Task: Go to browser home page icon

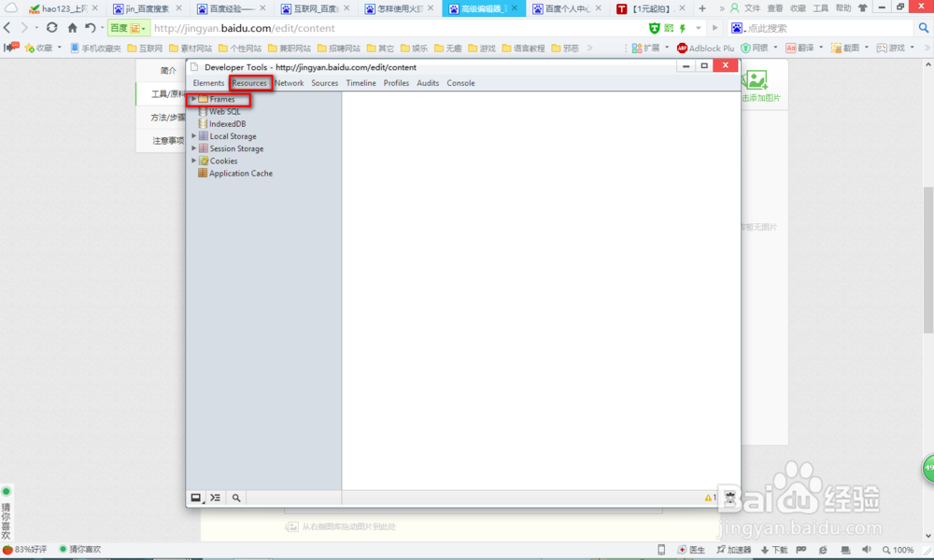Action: (x=72, y=27)
